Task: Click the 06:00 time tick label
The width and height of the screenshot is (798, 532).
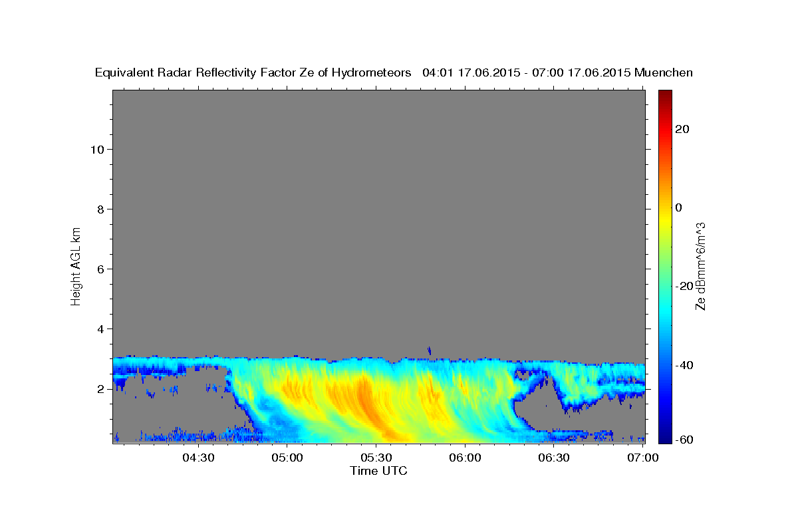Action: coord(465,458)
